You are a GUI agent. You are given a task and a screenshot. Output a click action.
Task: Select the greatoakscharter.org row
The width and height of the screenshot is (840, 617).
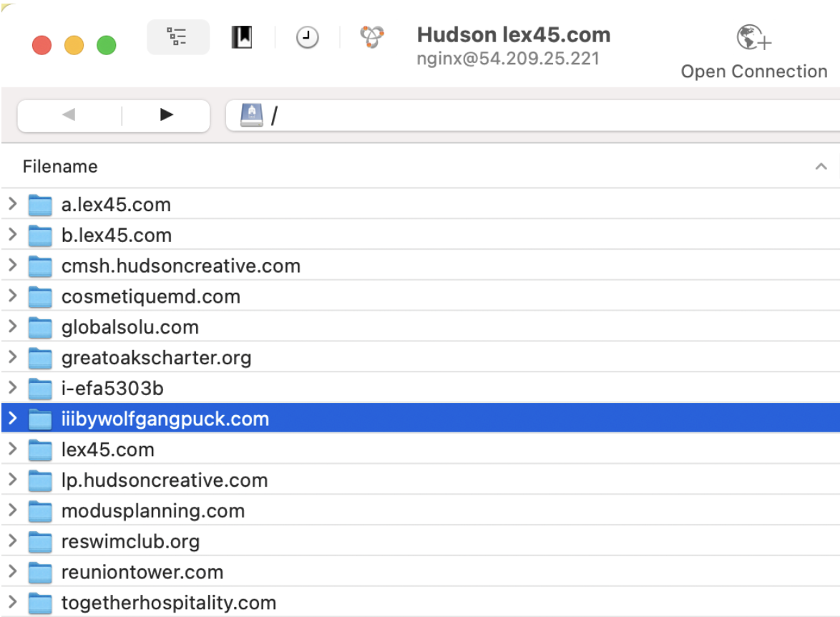(x=421, y=357)
